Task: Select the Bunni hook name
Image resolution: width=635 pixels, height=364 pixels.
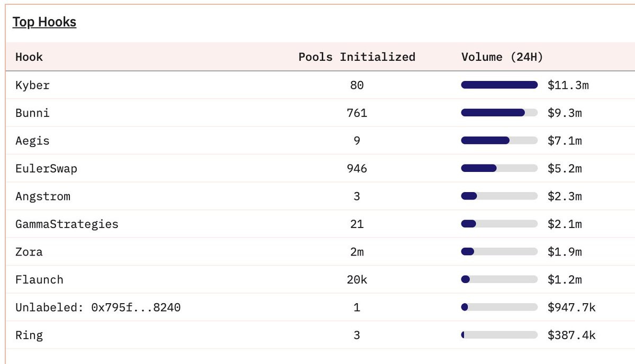Action: [x=32, y=113]
